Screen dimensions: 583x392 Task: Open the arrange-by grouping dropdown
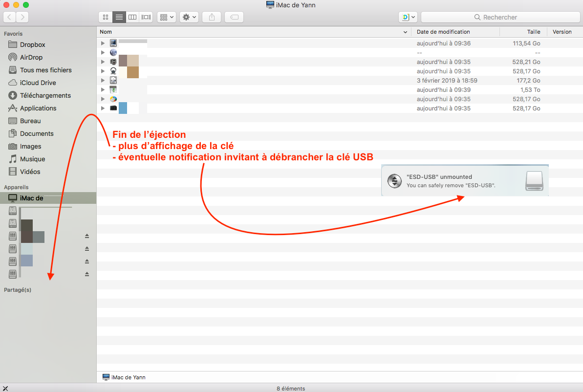pos(167,17)
